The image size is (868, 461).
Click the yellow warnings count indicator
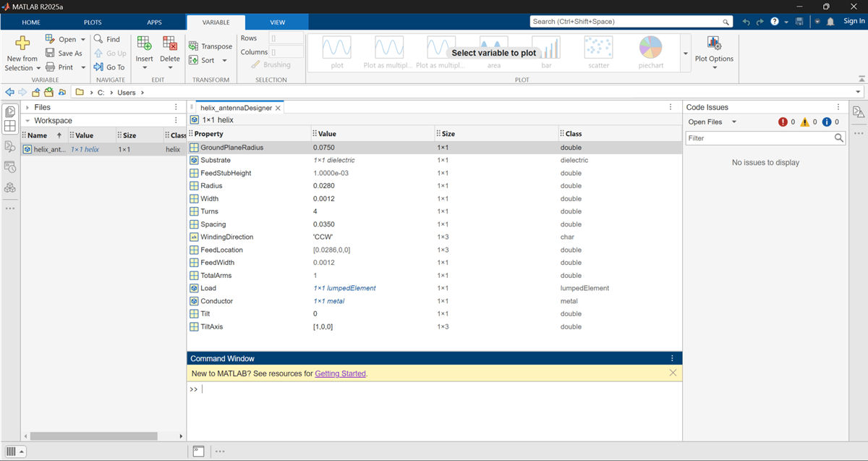point(809,122)
